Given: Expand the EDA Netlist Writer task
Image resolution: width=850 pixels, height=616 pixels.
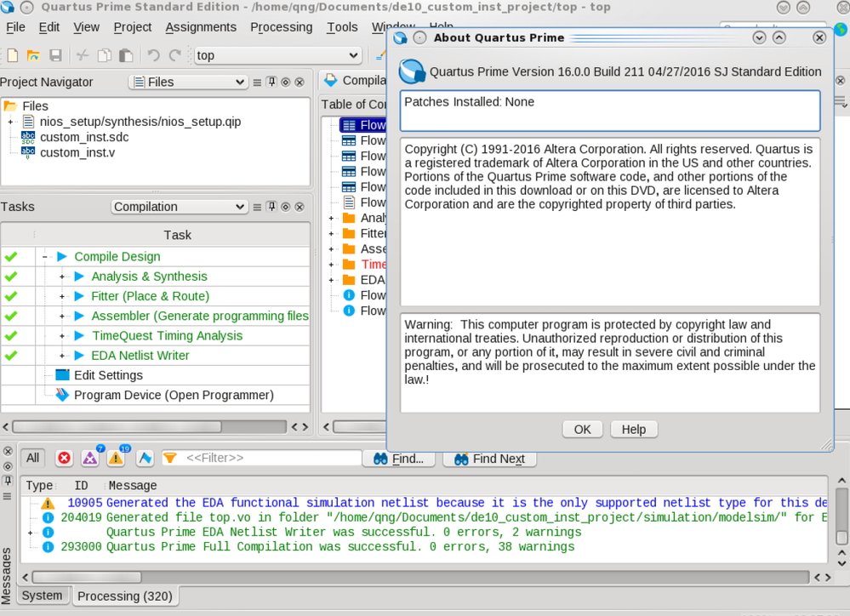Looking at the screenshot, I should pyautogui.click(x=62, y=356).
